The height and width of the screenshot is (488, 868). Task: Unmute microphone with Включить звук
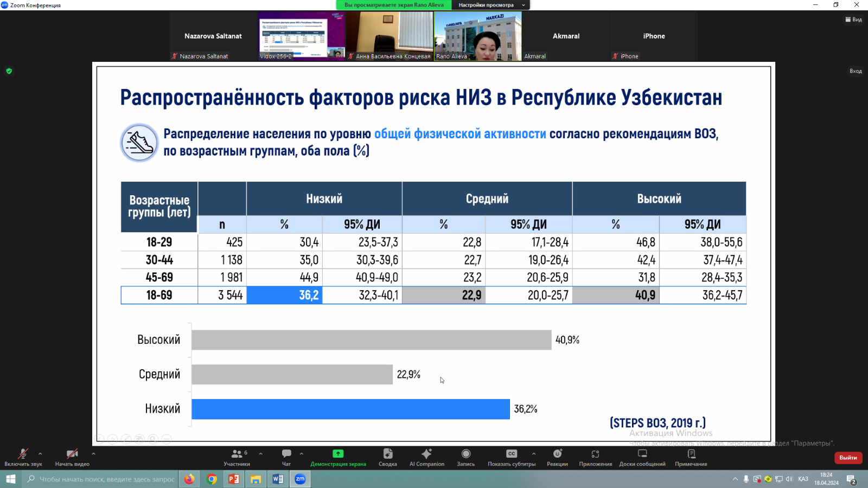click(x=23, y=454)
